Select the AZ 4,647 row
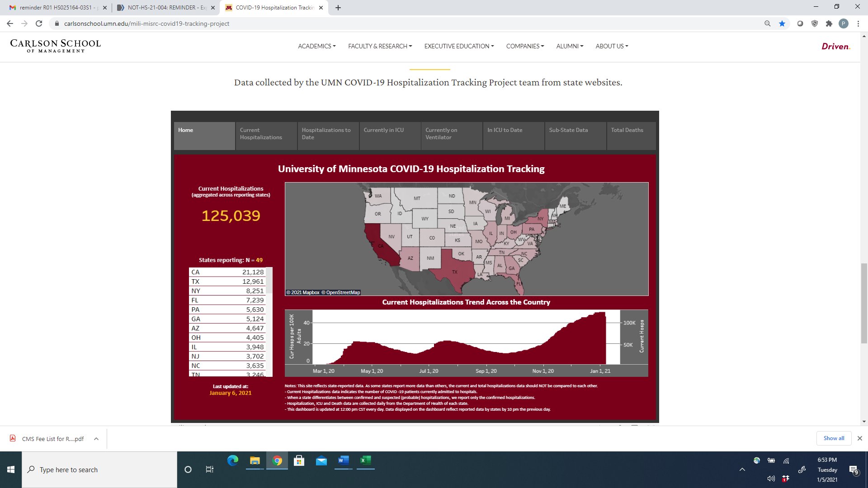The height and width of the screenshot is (488, 868). point(227,328)
